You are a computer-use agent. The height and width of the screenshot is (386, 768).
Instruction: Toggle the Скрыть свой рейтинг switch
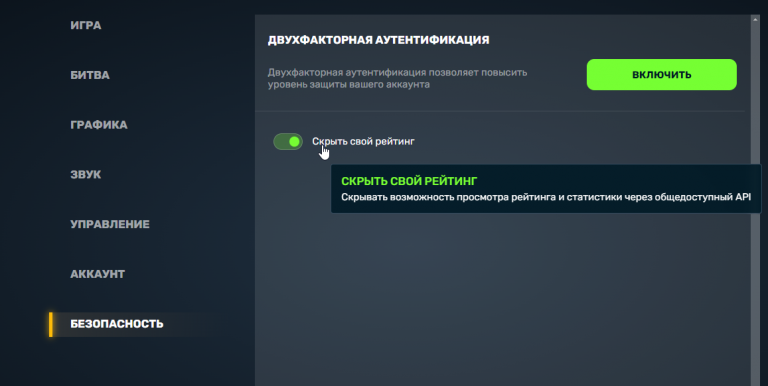tap(288, 142)
